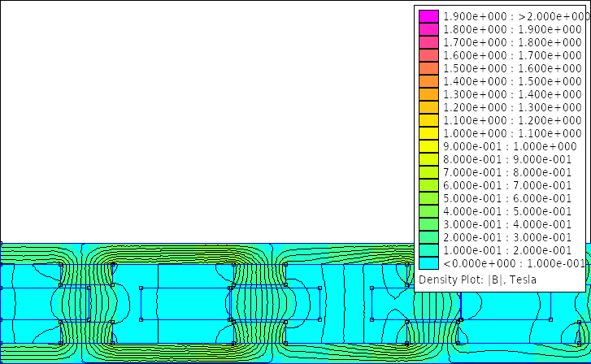
Task: Click the 1.400e+000 : 1.500e+000 swatch
Action: tap(428, 81)
